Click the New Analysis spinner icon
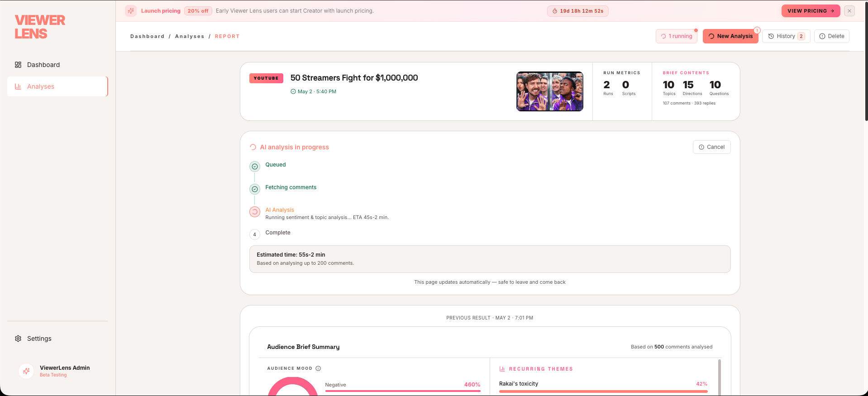The width and height of the screenshot is (868, 396). (711, 36)
